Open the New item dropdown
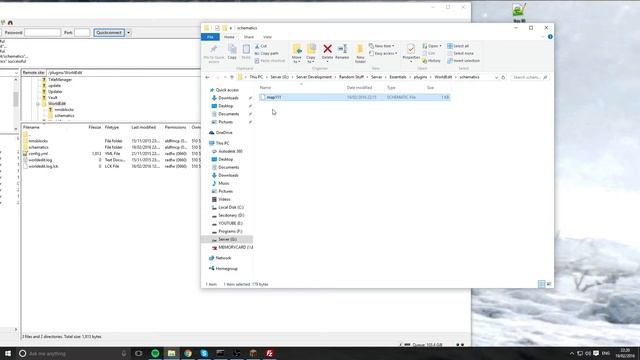 [x=382, y=46]
